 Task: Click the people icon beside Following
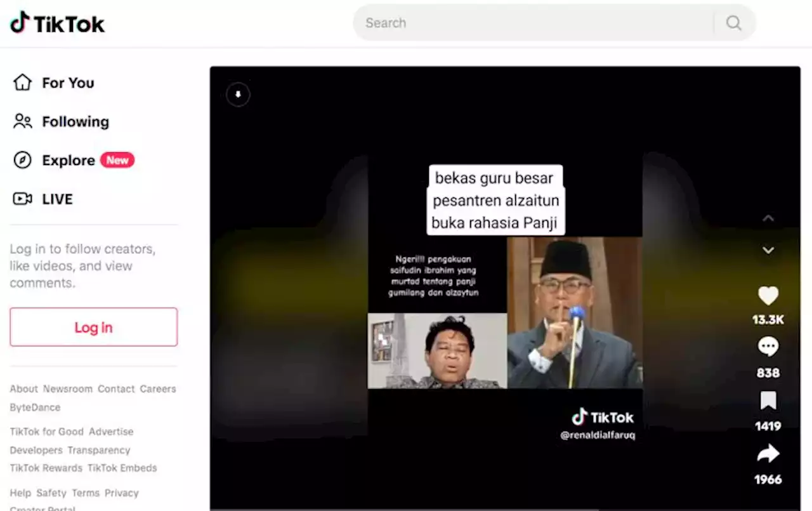(x=22, y=121)
